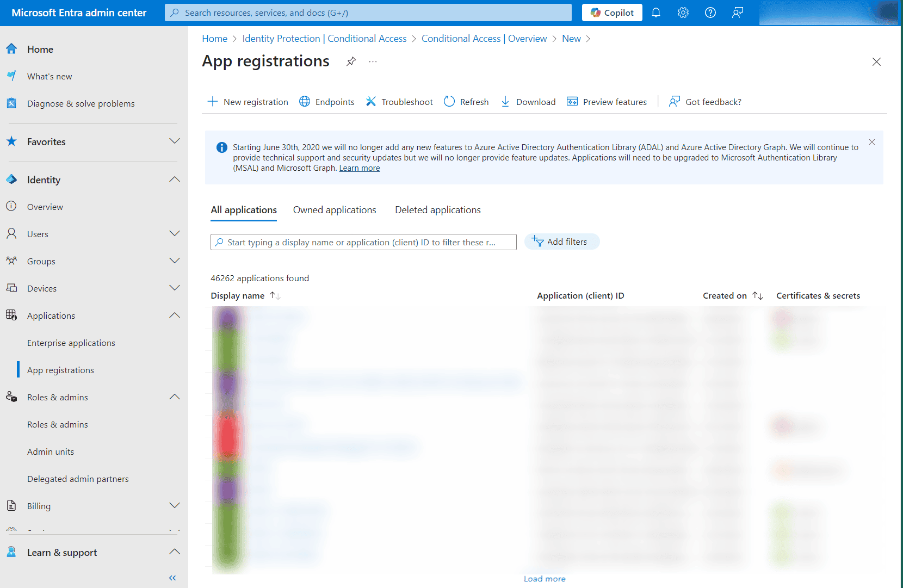
Task: Click the display name filter search box
Action: [x=363, y=242]
